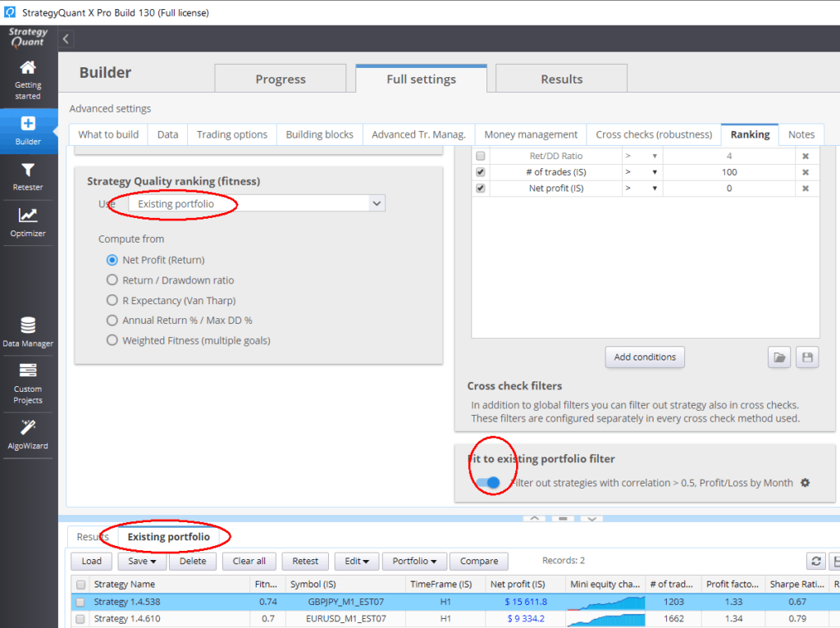The image size is (840, 628).
Task: Open the Optimizer module
Action: 28,222
